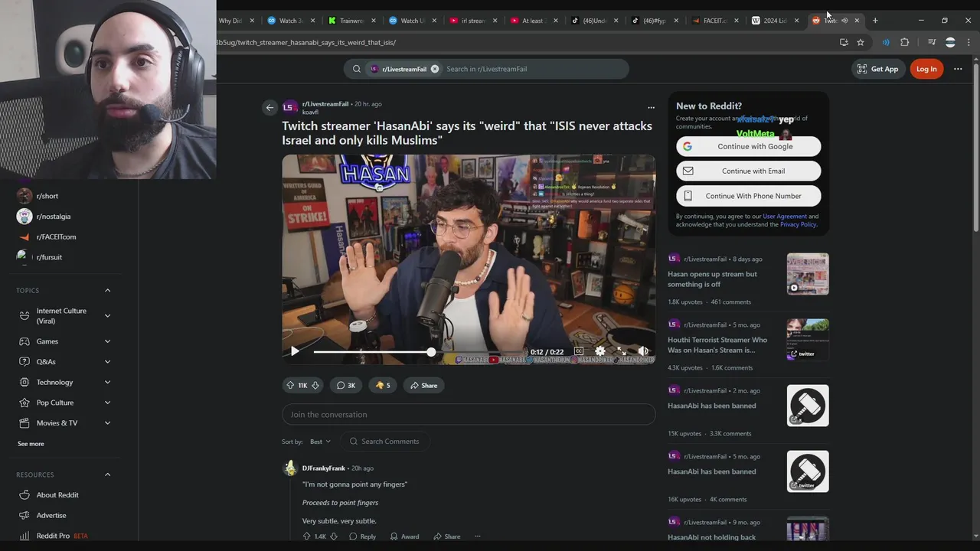Give an award to the post

click(382, 386)
